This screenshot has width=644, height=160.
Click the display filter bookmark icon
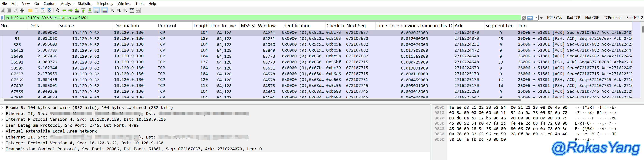point(2,18)
